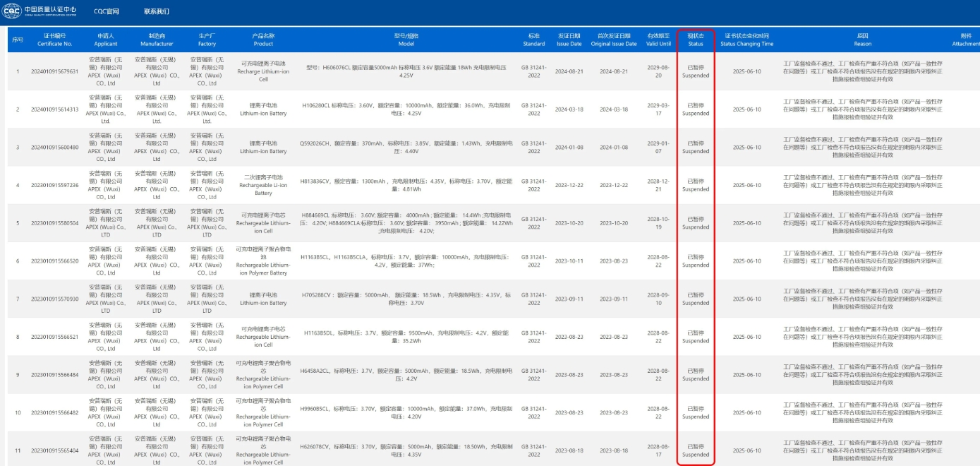Image resolution: width=980 pixels, height=466 pixels.
Task: Click the valid until date 2029-03-17
Action: tap(659, 109)
